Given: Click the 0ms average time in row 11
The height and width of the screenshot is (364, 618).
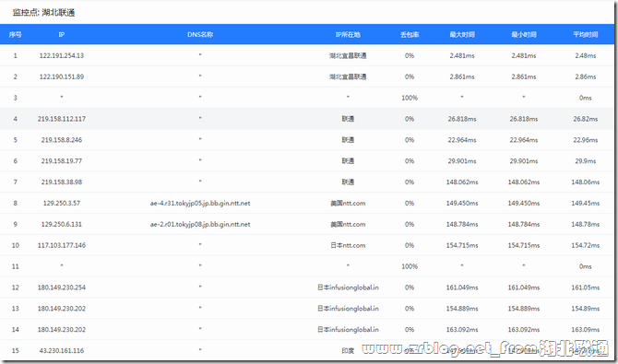Looking at the screenshot, I should tap(586, 266).
